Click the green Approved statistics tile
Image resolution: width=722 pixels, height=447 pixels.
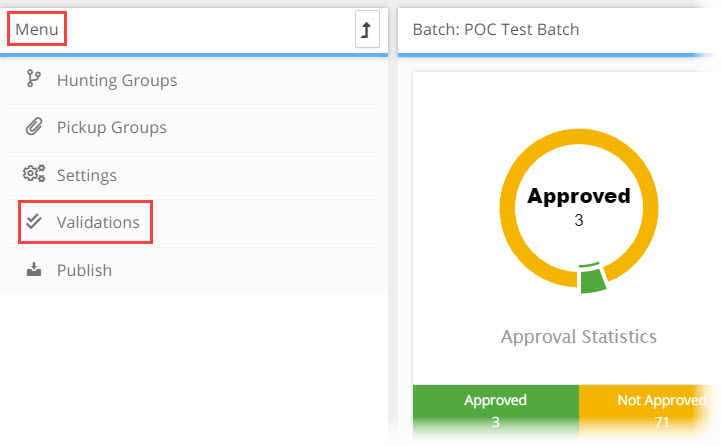pos(496,411)
